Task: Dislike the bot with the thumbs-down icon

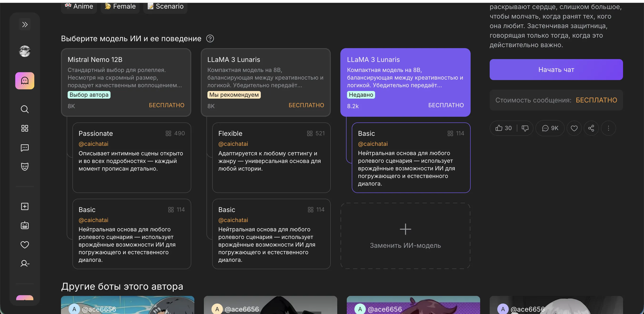Action: tap(525, 128)
